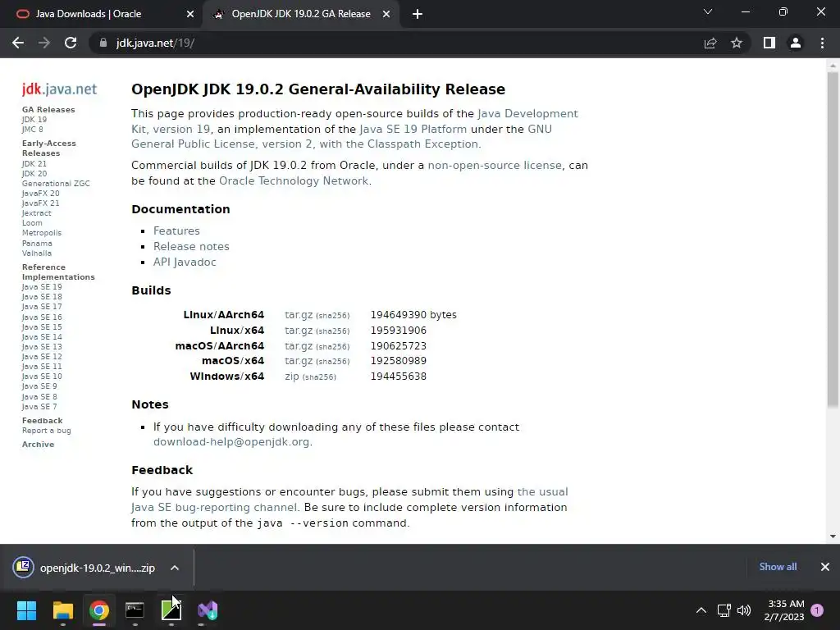This screenshot has width=840, height=630.
Task: Show hidden system tray icons
Action: [x=701, y=610]
